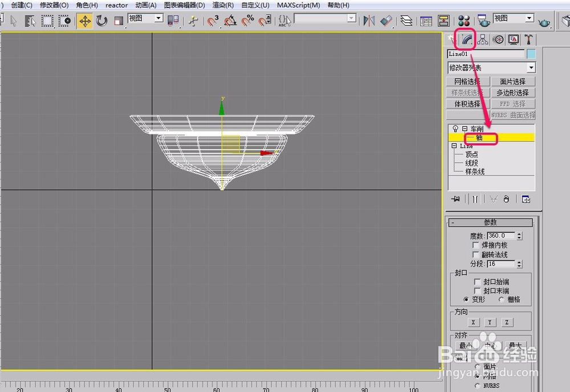
Task: Enable the 翻转法线 checkbox
Action: 475,254
